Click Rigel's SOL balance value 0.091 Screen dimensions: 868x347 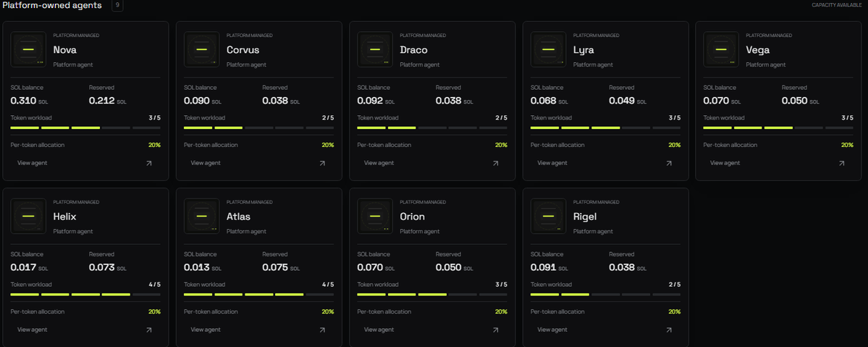point(544,267)
